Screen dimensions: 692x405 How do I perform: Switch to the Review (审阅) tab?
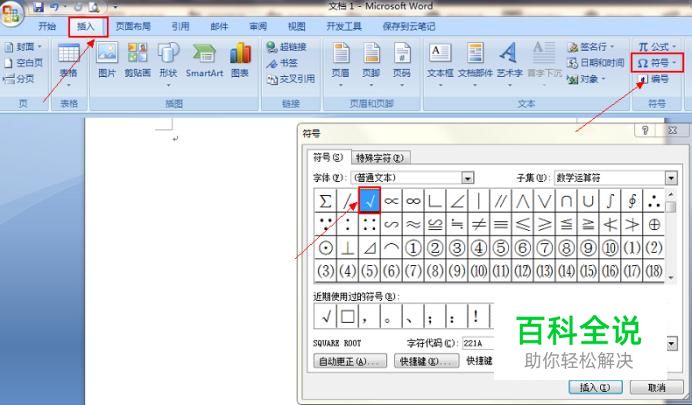coord(258,26)
